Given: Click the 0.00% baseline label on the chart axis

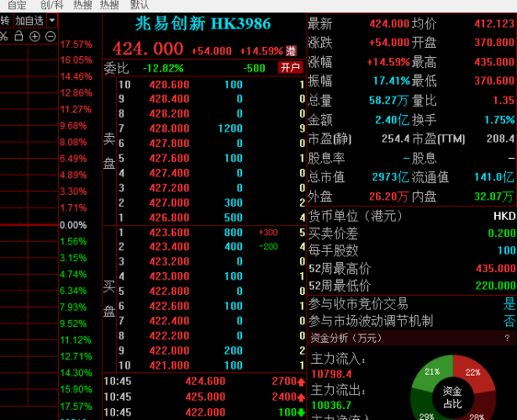Looking at the screenshot, I should [73, 225].
